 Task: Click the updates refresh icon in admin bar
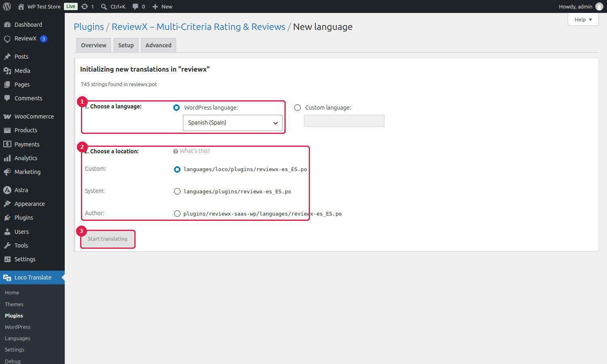click(85, 6)
